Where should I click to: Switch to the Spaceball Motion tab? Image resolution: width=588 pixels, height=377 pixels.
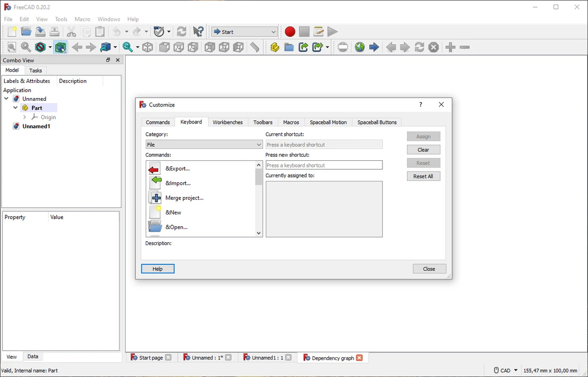[x=328, y=122]
